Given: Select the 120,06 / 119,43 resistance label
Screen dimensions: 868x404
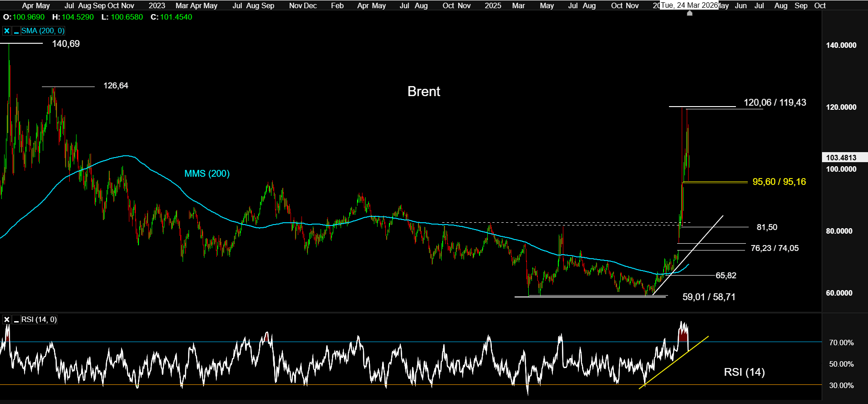Looking at the screenshot, I should [x=775, y=102].
